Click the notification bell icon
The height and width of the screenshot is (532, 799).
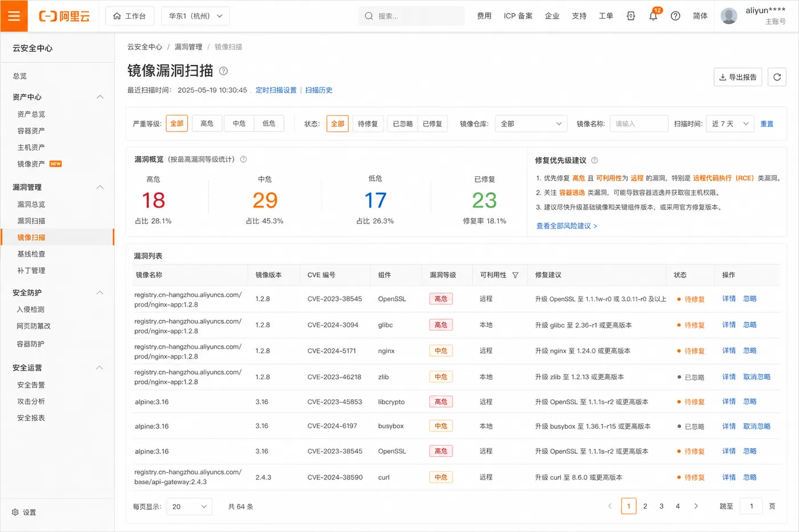(x=653, y=16)
